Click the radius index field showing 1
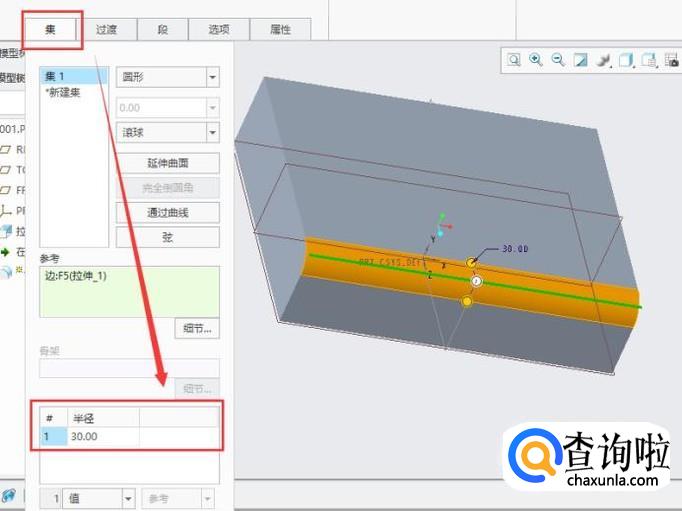Screen dimensions: 682x511 tap(51, 498)
